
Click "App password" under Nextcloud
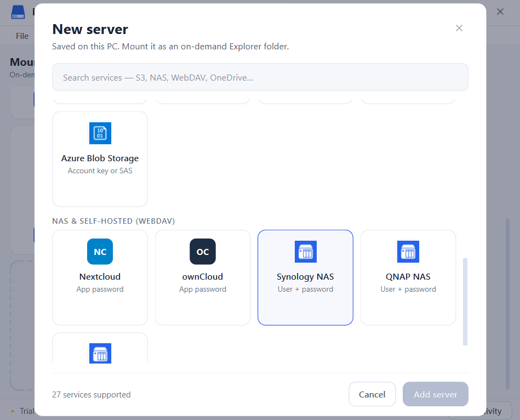click(x=100, y=290)
